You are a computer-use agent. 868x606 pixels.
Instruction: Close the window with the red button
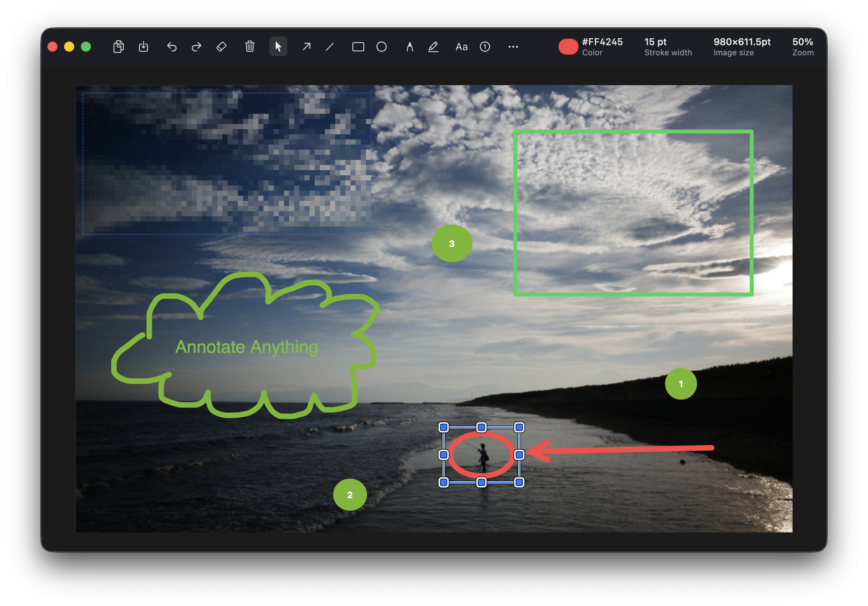[x=52, y=47]
